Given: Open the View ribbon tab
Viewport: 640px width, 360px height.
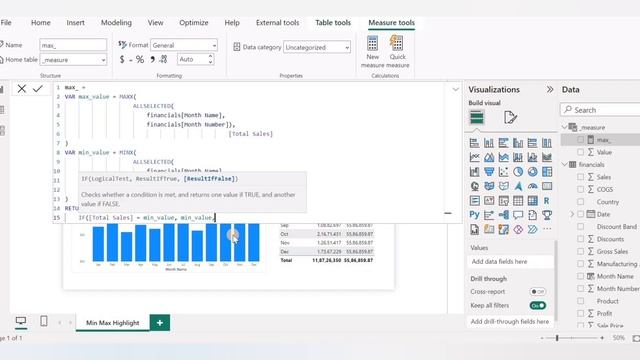Looking at the screenshot, I should pyautogui.click(x=156, y=23).
